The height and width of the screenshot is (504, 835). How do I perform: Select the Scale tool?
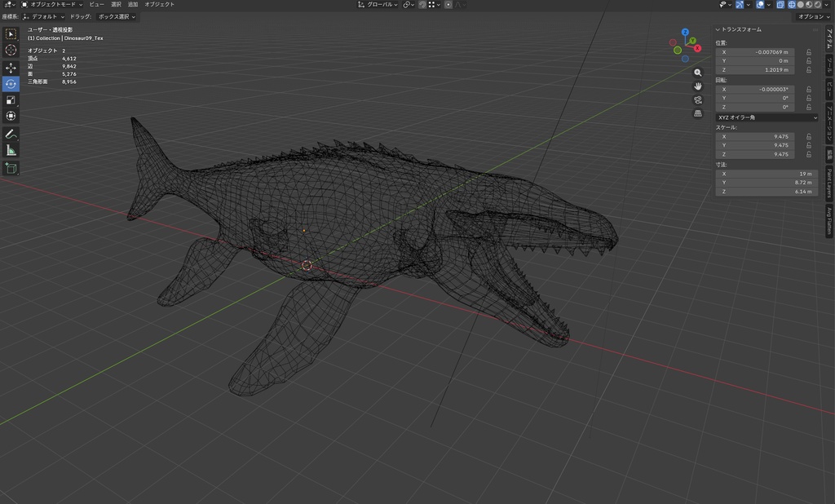[11, 99]
